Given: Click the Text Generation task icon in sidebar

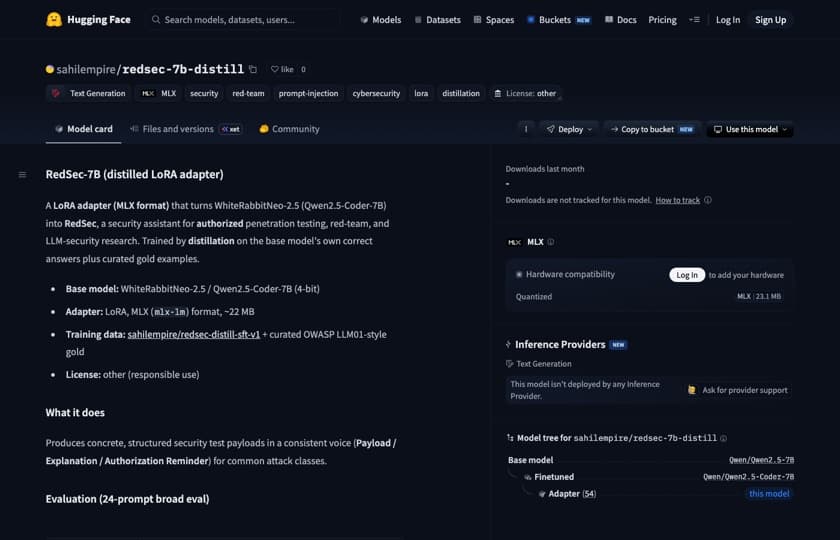Looking at the screenshot, I should click(509, 364).
